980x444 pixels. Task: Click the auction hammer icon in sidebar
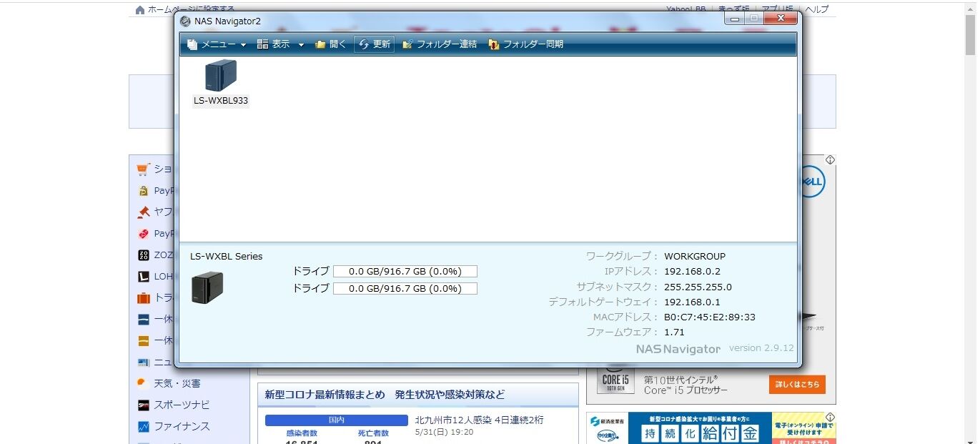click(x=142, y=212)
